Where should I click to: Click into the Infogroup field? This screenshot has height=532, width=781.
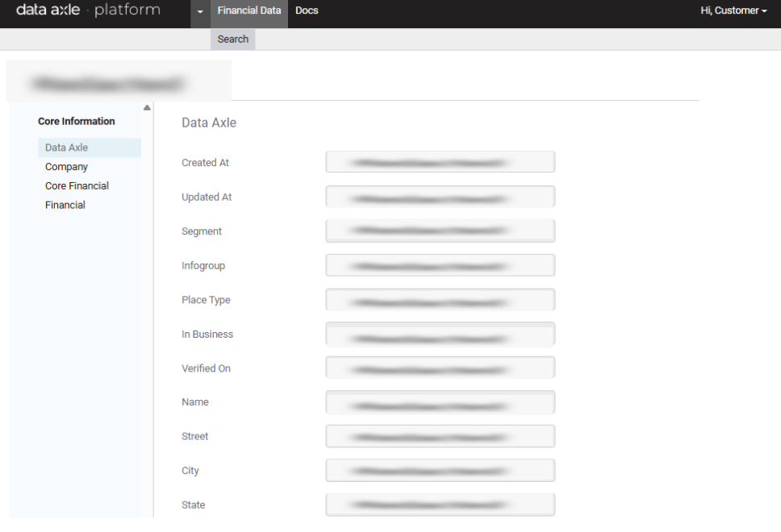(440, 265)
